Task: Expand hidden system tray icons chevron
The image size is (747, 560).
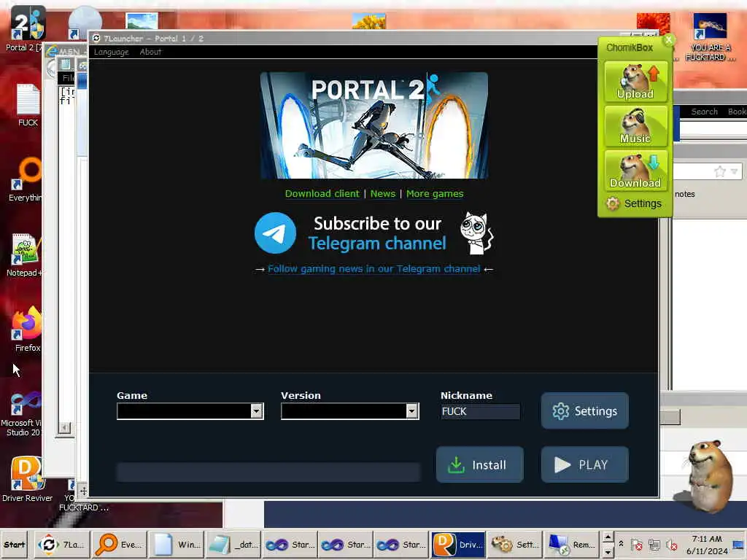Action: [x=622, y=543]
